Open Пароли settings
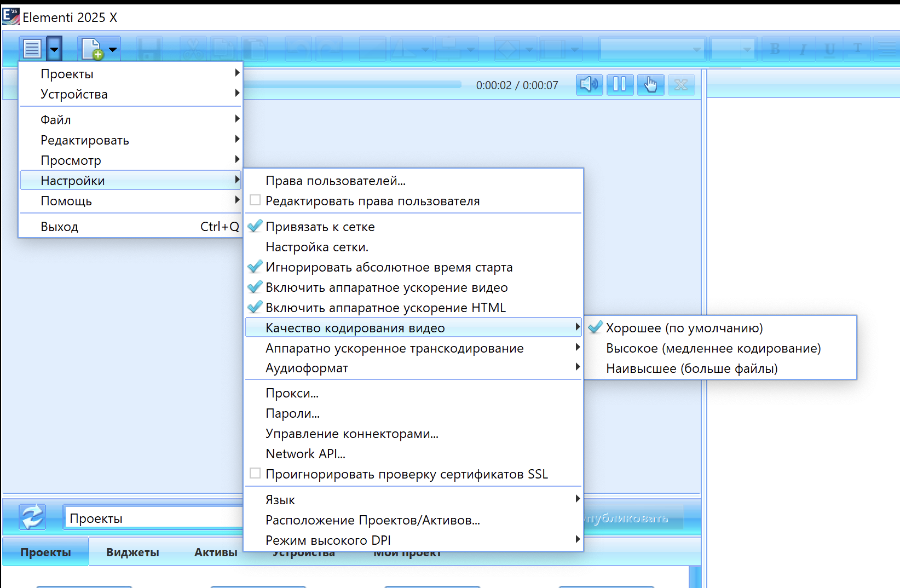900x588 pixels. click(413, 413)
